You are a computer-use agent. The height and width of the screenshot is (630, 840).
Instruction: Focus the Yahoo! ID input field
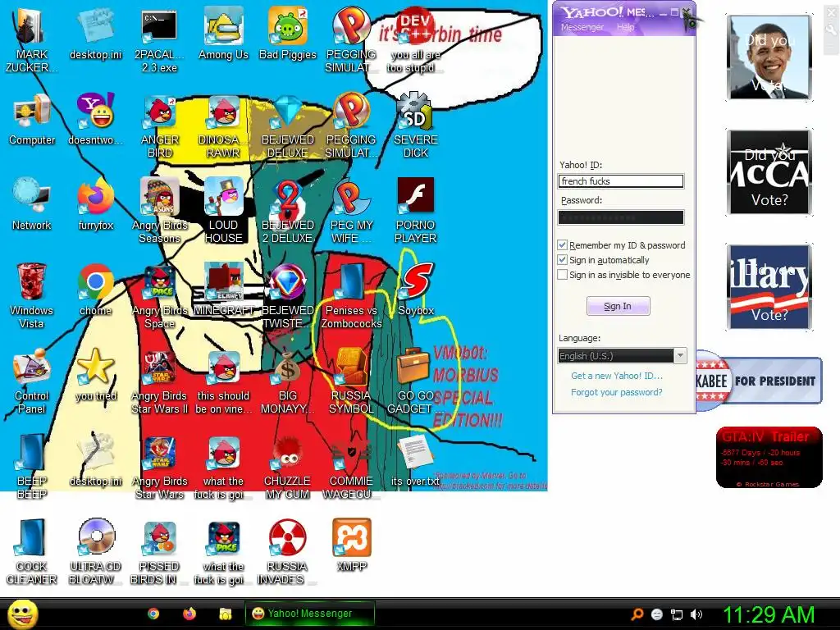[x=621, y=181]
